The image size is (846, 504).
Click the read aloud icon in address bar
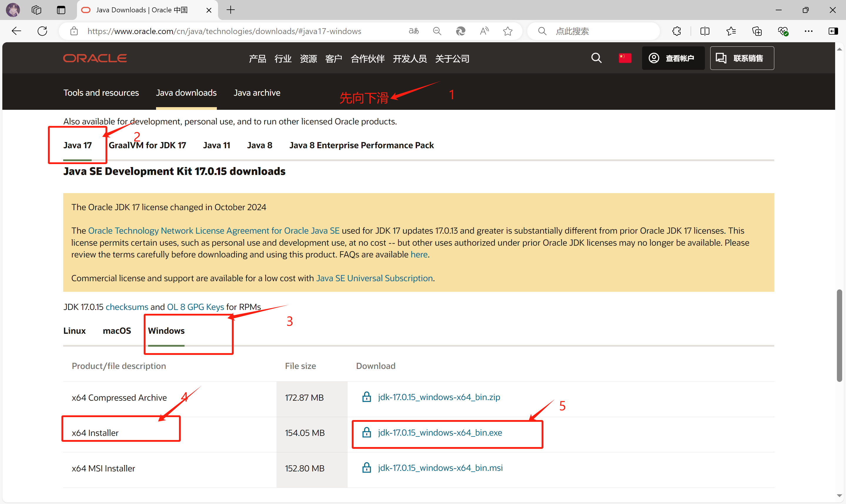pos(484,31)
